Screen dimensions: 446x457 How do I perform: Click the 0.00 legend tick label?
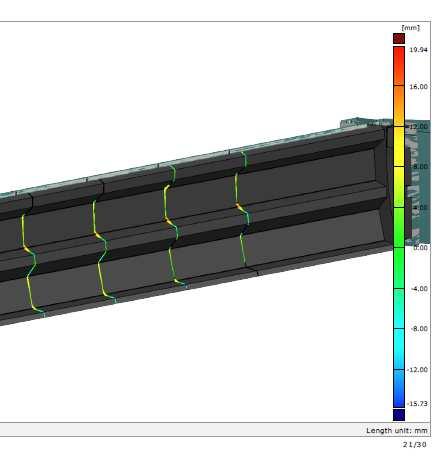coord(420,248)
